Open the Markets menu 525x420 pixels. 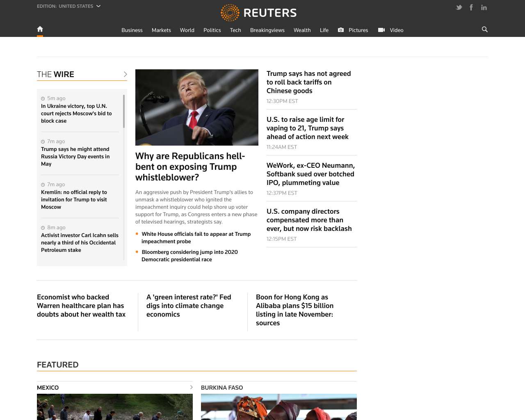tap(161, 30)
